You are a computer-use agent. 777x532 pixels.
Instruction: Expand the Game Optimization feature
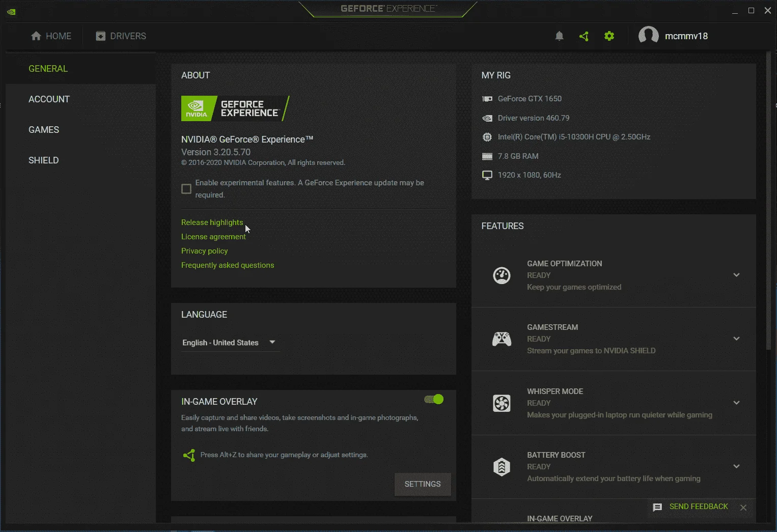coord(736,275)
